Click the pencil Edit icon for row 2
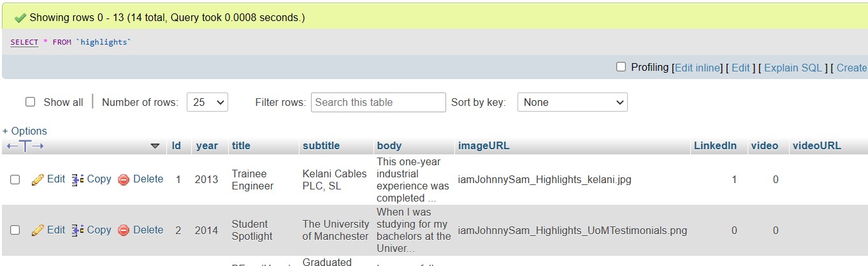 38,230
